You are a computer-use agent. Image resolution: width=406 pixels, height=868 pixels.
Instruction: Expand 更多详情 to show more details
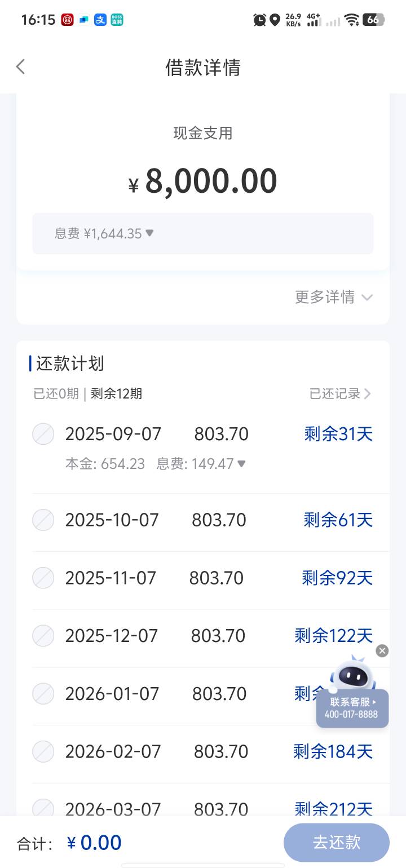(334, 297)
